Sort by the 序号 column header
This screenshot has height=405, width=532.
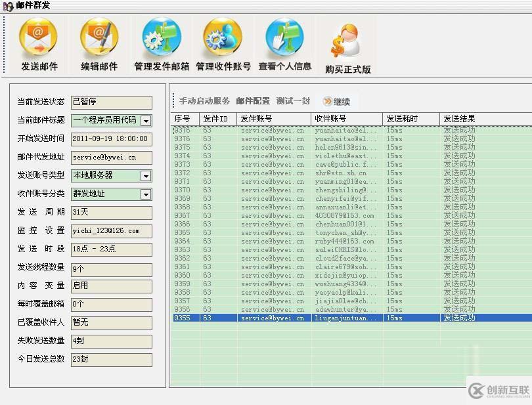[x=185, y=119]
